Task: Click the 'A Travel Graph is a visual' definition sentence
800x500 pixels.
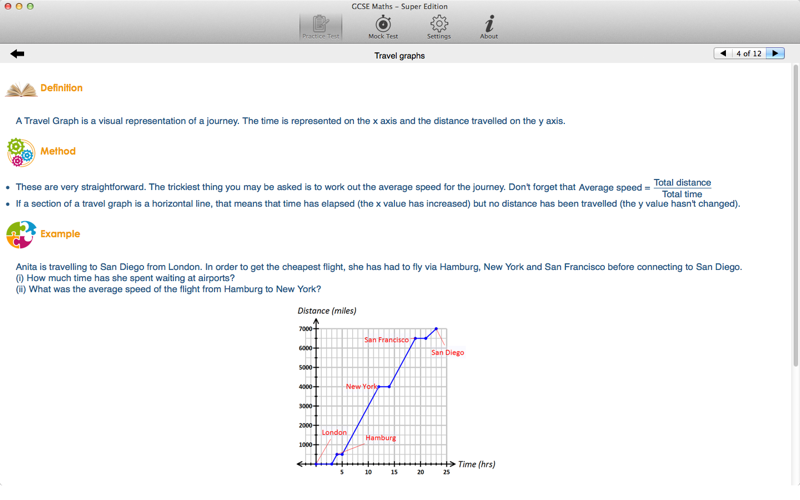Action: (x=290, y=121)
